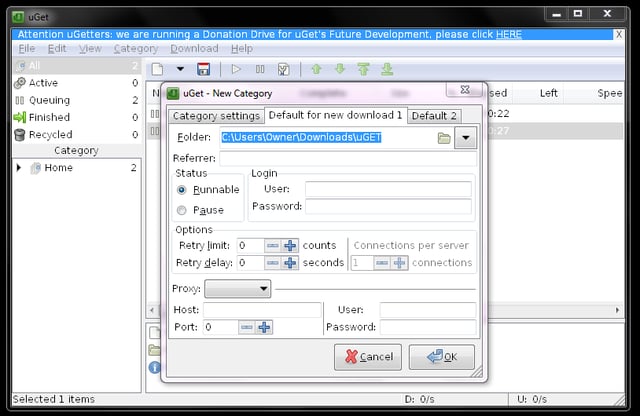Open the File menu
640x416 pixels.
[x=27, y=49]
